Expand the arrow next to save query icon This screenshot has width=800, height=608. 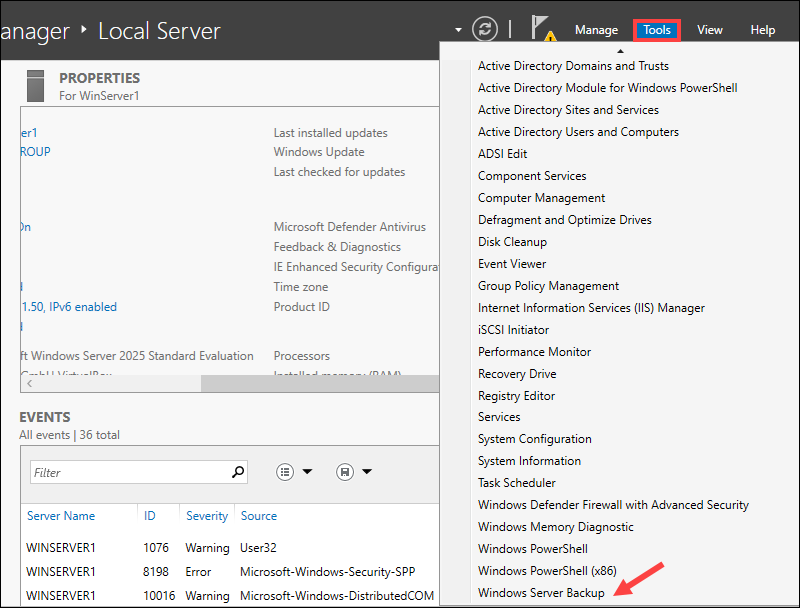point(367,472)
